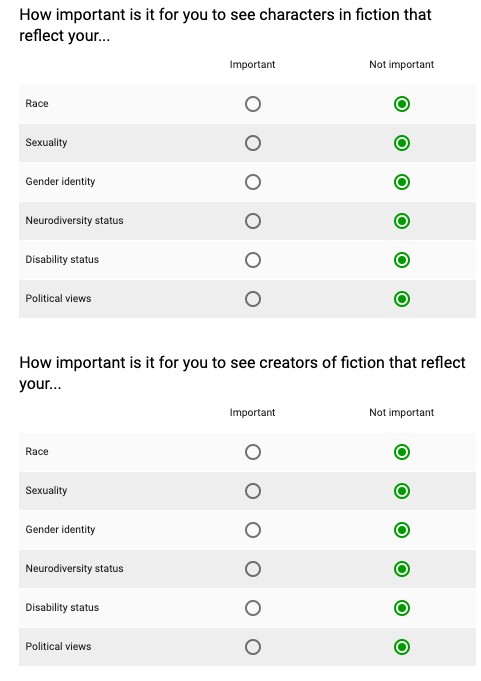
Task: Select Not important for Disability status, creators question
Action: click(x=402, y=608)
